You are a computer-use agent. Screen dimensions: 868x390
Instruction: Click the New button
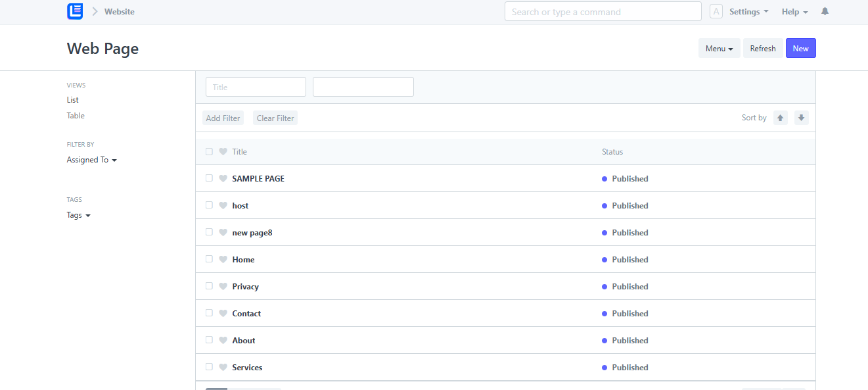[x=800, y=48]
